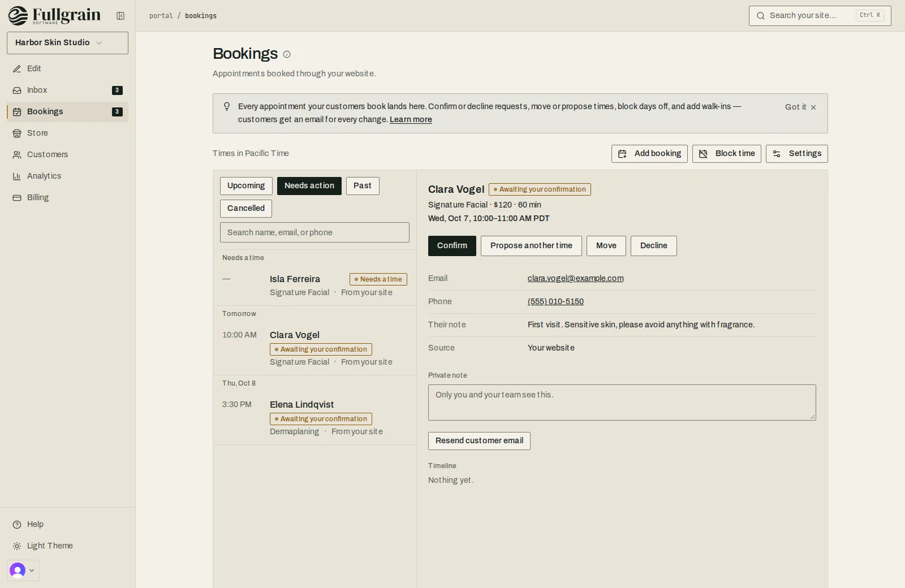This screenshot has height=588, width=905.
Task: Click the Bookings badge showing 3
Action: (117, 112)
